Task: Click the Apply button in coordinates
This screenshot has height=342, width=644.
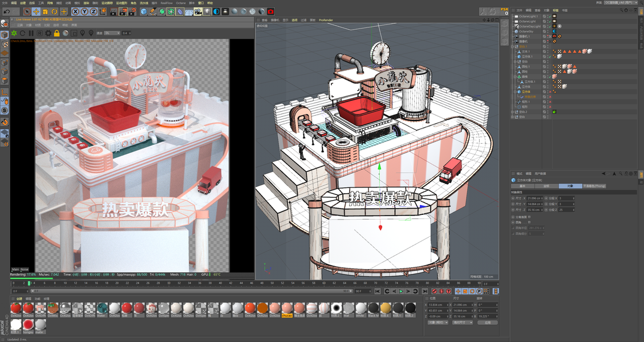Action: 488,322
